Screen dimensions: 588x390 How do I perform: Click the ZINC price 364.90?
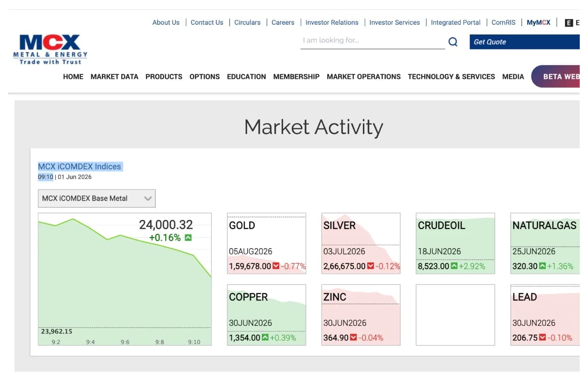[x=336, y=338]
